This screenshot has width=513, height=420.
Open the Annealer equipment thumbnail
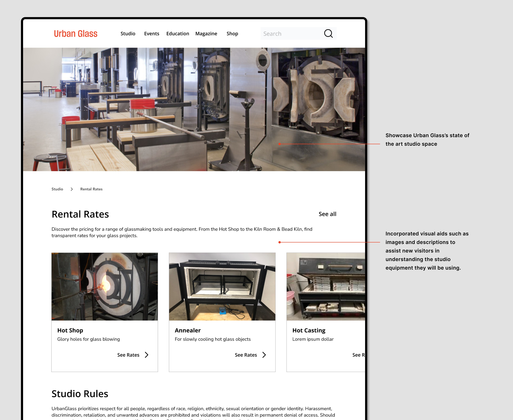pos(222,287)
